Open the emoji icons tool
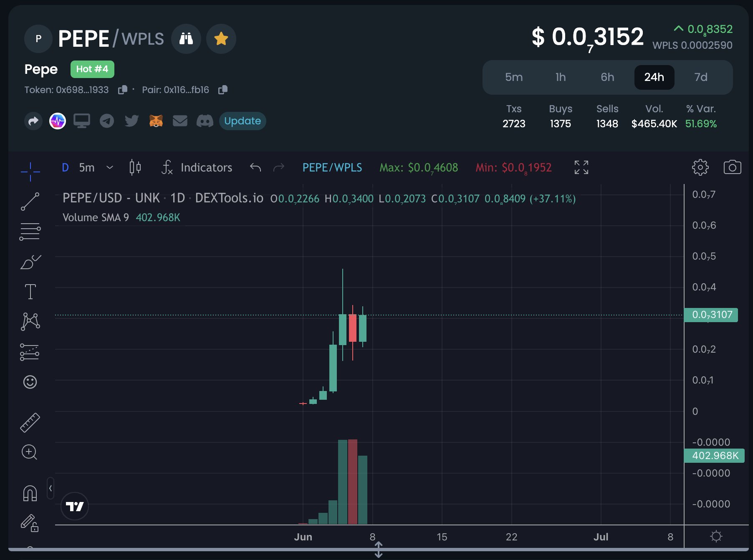753x560 pixels. (x=30, y=382)
